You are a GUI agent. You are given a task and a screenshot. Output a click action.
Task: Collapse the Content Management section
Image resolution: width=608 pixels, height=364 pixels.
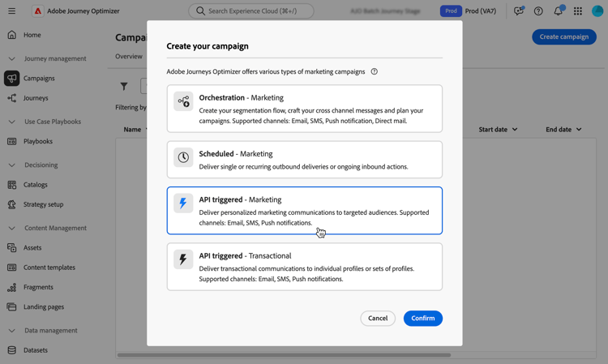(11, 229)
